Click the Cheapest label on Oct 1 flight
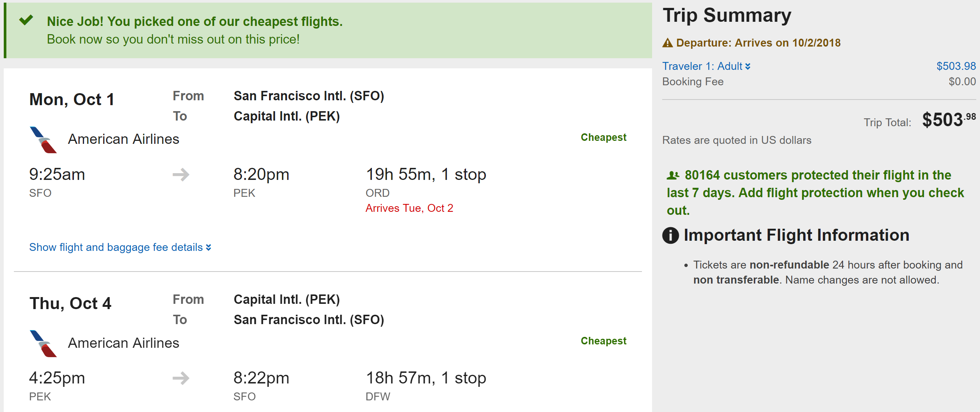 [x=603, y=137]
